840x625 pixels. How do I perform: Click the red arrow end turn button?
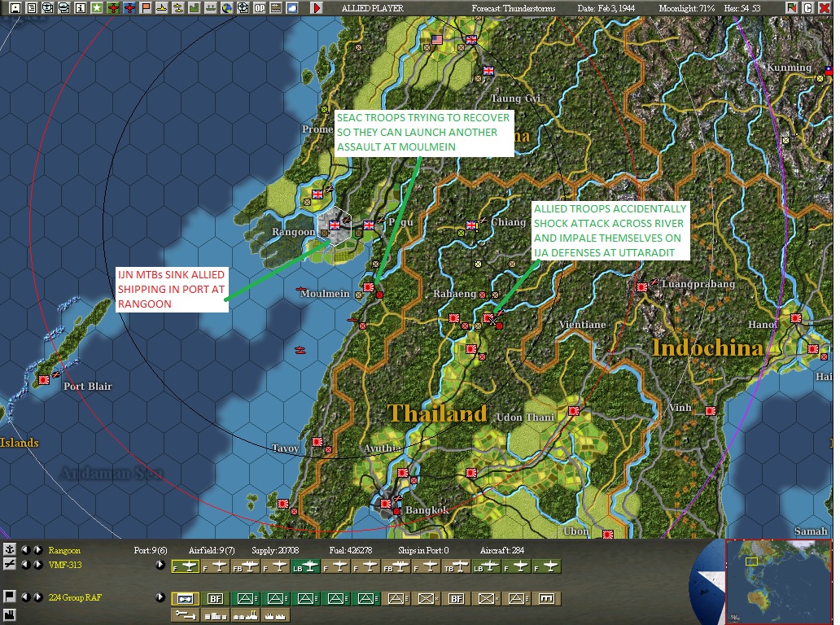[317, 8]
